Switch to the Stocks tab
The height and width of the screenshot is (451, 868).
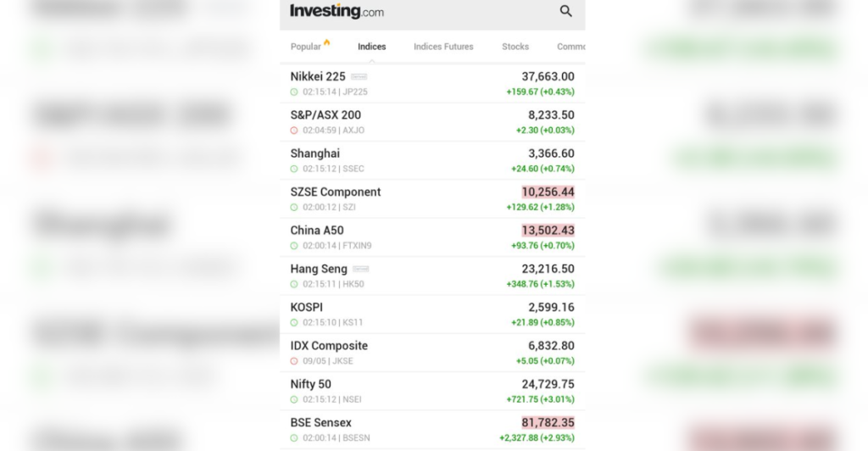515,47
